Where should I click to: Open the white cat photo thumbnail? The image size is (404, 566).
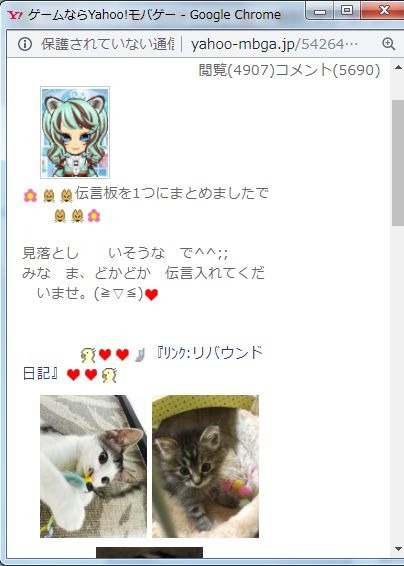(x=94, y=466)
